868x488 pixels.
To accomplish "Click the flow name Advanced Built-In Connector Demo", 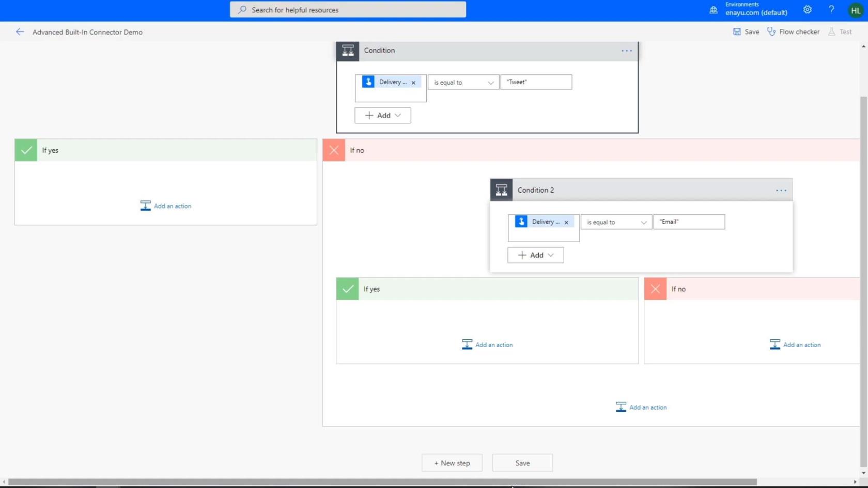I will [87, 32].
